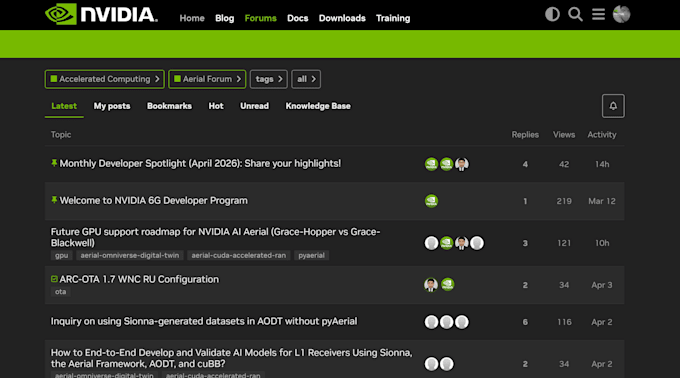Open ARC-OTA 1.7 WNC RU Configuration topic

(139, 279)
